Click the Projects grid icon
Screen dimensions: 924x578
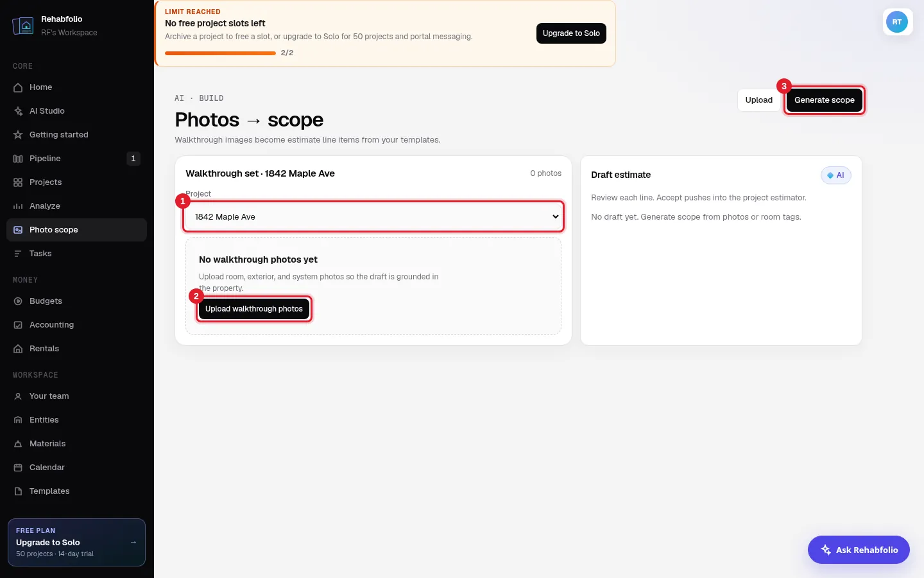(18, 182)
